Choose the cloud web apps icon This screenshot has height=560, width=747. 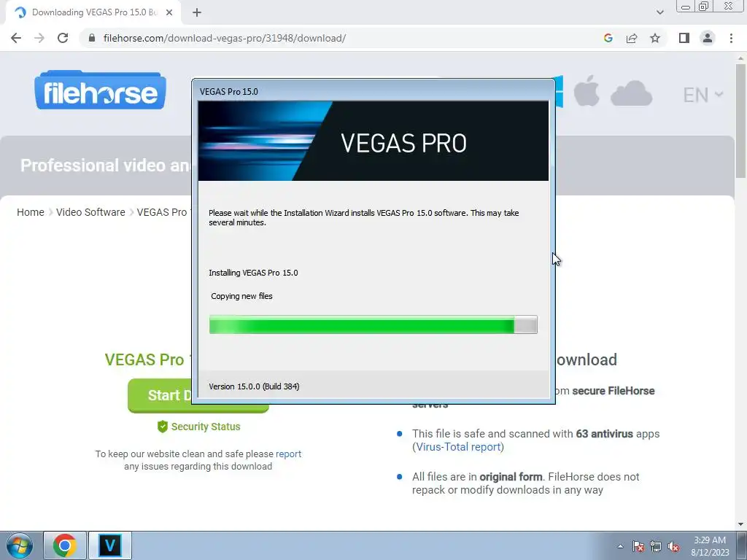point(631,93)
